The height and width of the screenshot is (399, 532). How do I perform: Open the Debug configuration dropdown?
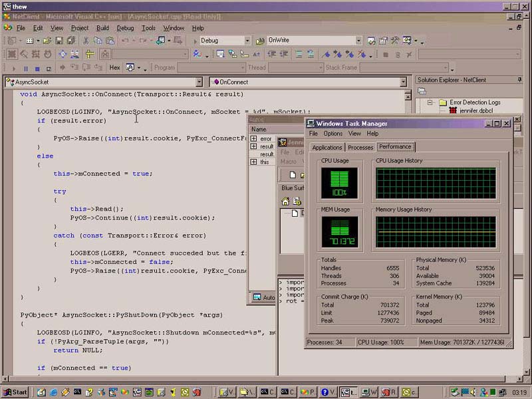[247, 41]
